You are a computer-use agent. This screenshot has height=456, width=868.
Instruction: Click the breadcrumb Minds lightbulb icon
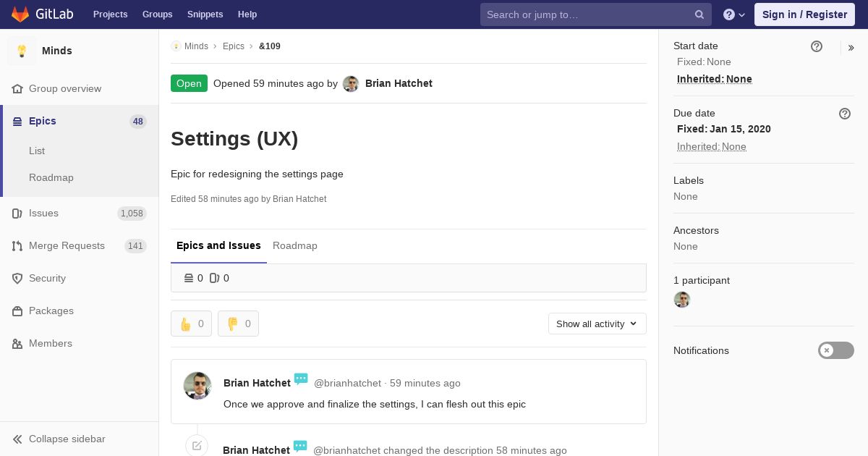pyautogui.click(x=176, y=46)
